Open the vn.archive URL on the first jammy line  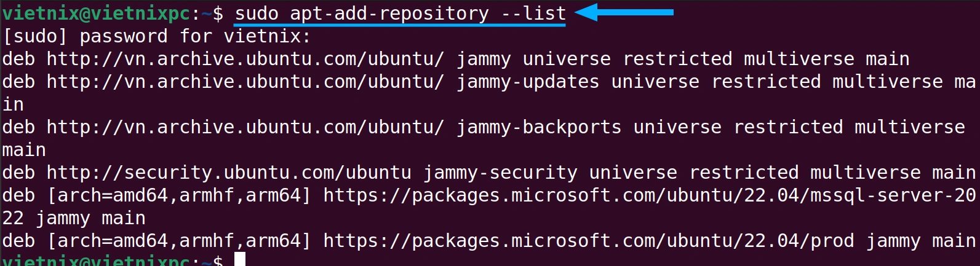[245, 59]
